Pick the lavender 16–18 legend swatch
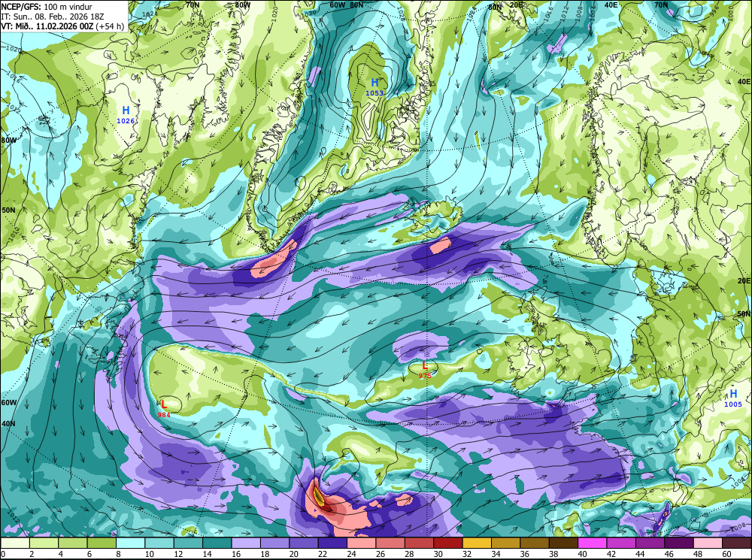 pyautogui.click(x=246, y=543)
